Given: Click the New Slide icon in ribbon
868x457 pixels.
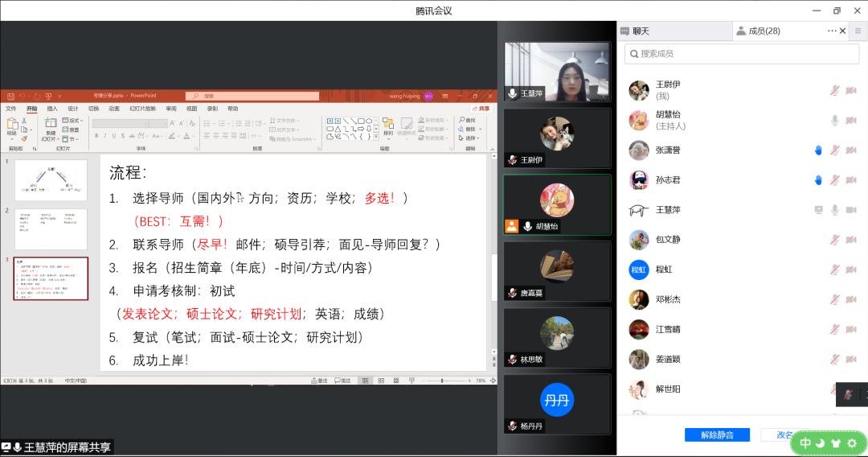Looking at the screenshot, I should [51, 127].
